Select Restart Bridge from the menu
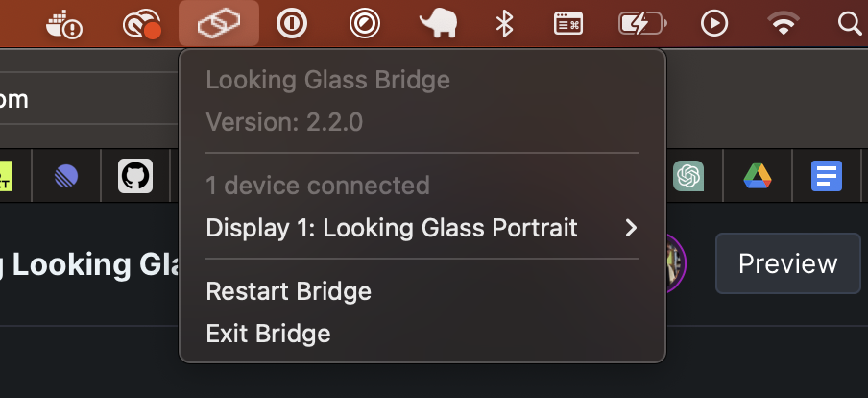868x398 pixels. [289, 290]
